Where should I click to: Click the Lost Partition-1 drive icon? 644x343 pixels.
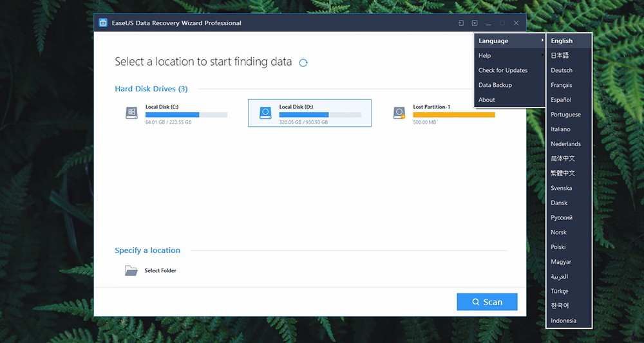(399, 113)
